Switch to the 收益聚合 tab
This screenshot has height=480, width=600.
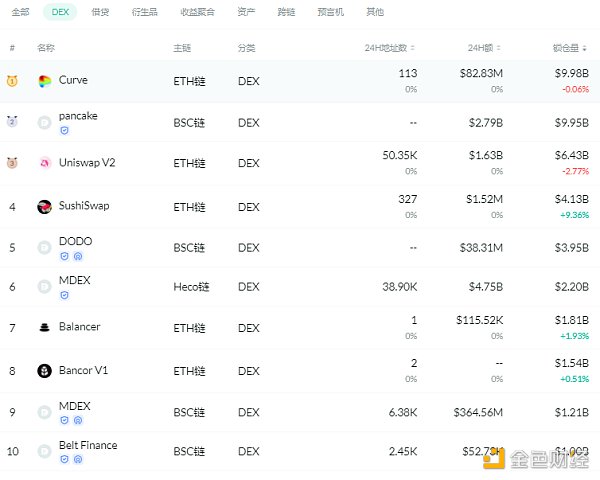point(195,12)
